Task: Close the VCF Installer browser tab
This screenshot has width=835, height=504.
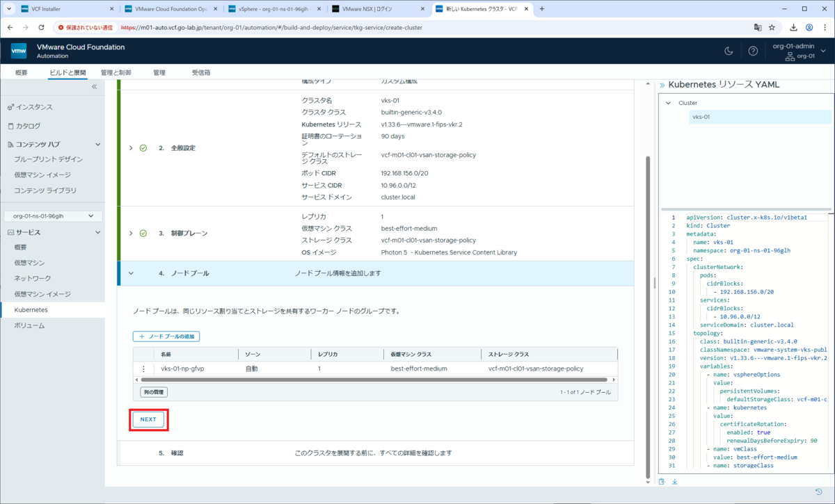Action: tap(112, 9)
